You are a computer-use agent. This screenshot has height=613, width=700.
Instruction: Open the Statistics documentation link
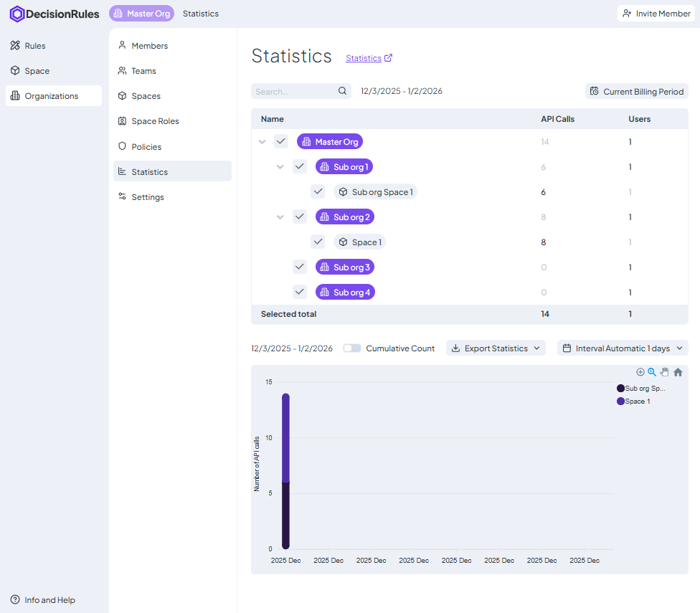[x=369, y=58]
